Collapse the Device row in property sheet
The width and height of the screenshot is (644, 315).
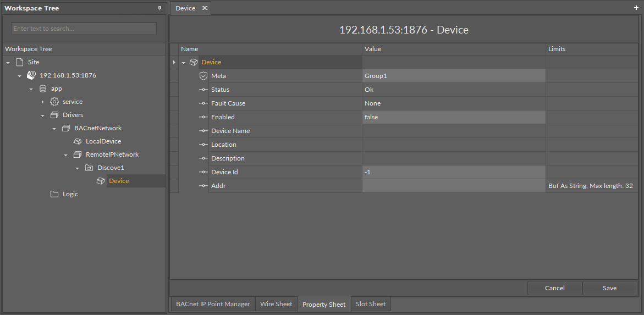pyautogui.click(x=184, y=62)
